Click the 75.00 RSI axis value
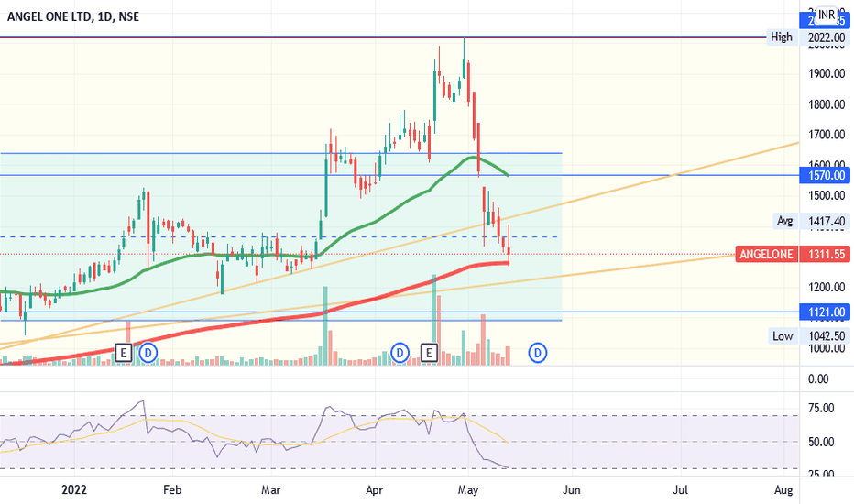The height and width of the screenshot is (504, 854). [821, 408]
